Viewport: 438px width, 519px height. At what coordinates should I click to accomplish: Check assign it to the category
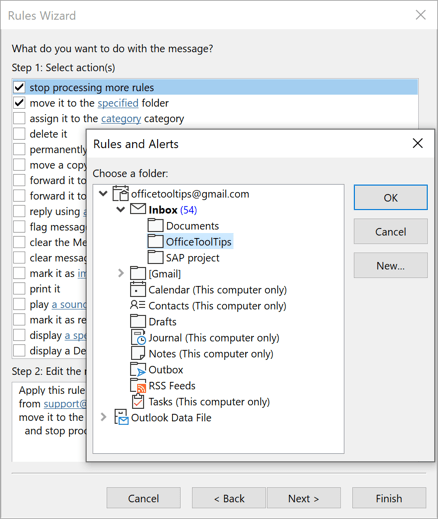pos(19,118)
